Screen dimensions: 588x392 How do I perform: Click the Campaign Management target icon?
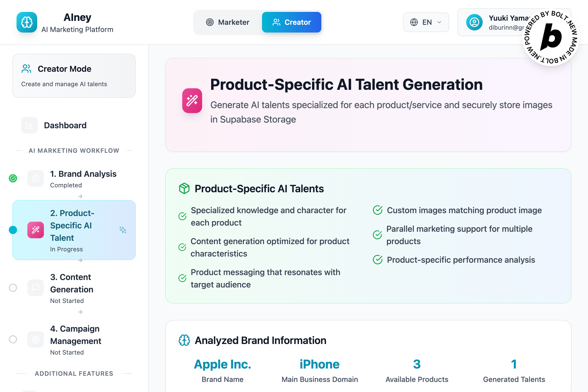[x=36, y=339]
